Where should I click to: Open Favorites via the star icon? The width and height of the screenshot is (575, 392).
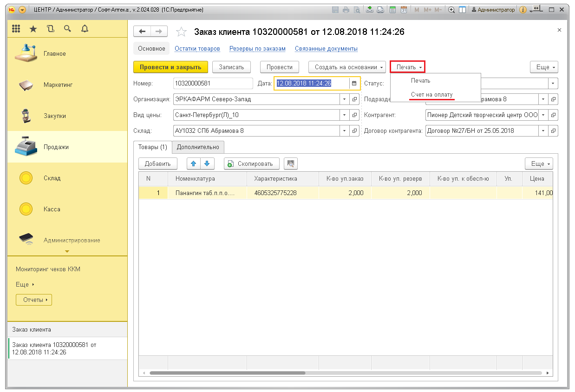point(33,29)
